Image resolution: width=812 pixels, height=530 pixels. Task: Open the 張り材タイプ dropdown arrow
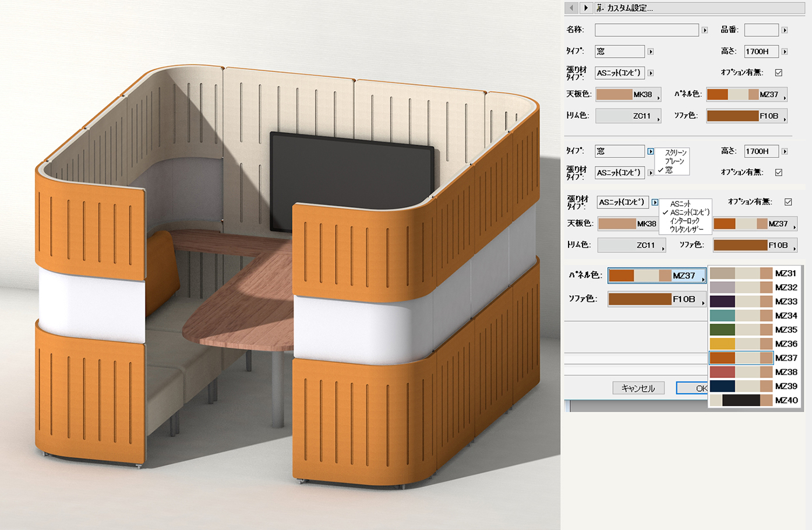coord(651,72)
